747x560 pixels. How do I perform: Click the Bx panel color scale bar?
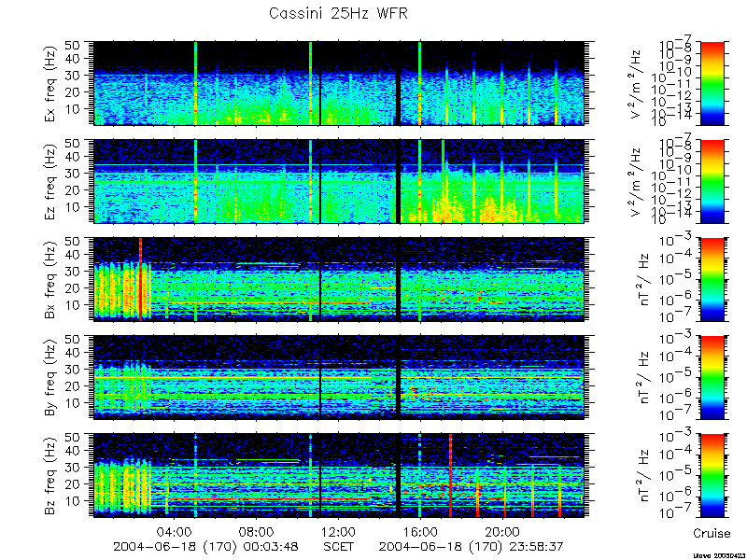tap(712, 279)
